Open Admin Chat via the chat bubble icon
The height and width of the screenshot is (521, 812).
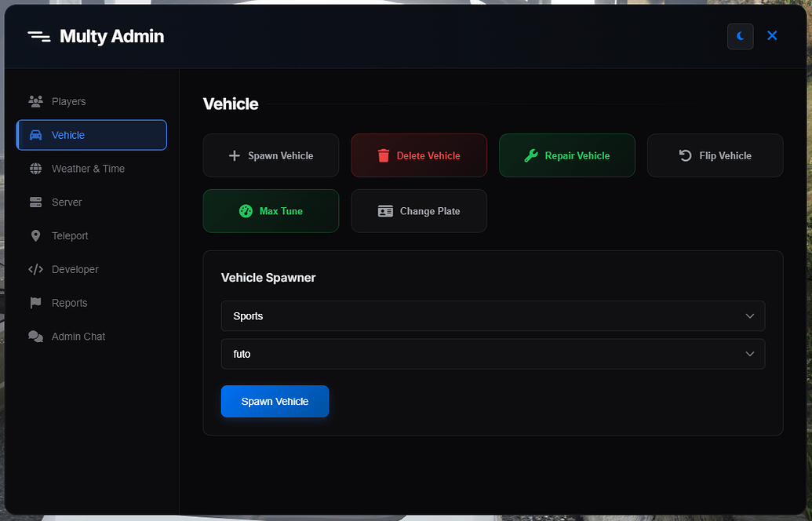(35, 336)
